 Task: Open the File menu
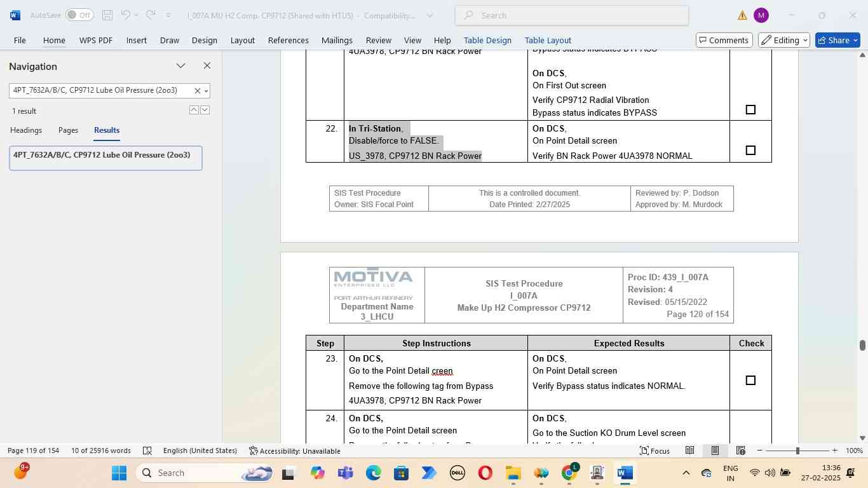coord(20,40)
